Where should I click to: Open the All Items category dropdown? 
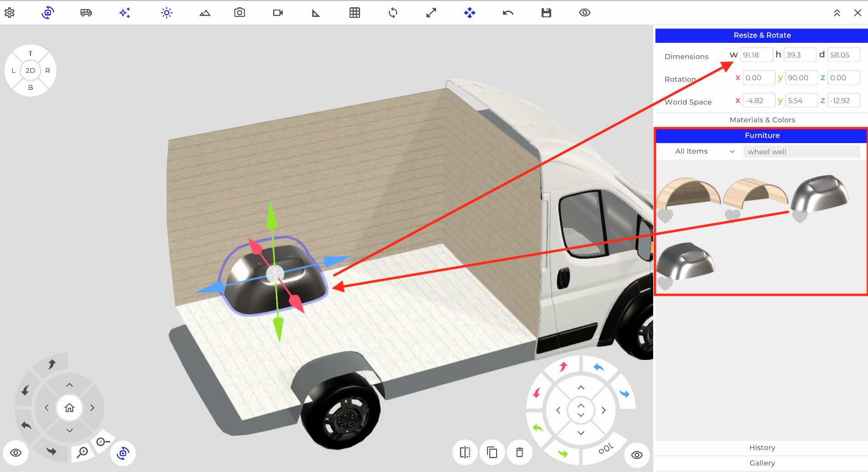[x=704, y=151]
